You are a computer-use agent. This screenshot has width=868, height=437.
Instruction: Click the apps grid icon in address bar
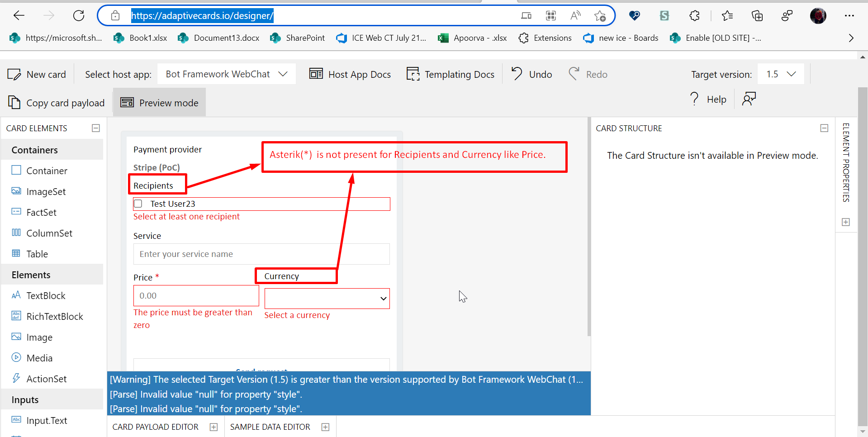tap(551, 16)
